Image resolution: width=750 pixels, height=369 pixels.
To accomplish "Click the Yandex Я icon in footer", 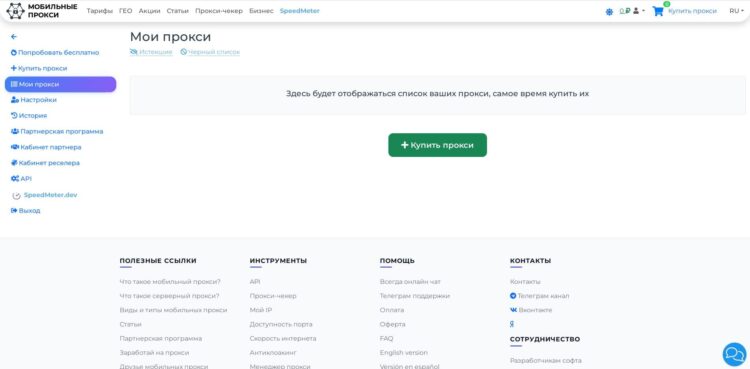I will [x=512, y=324].
